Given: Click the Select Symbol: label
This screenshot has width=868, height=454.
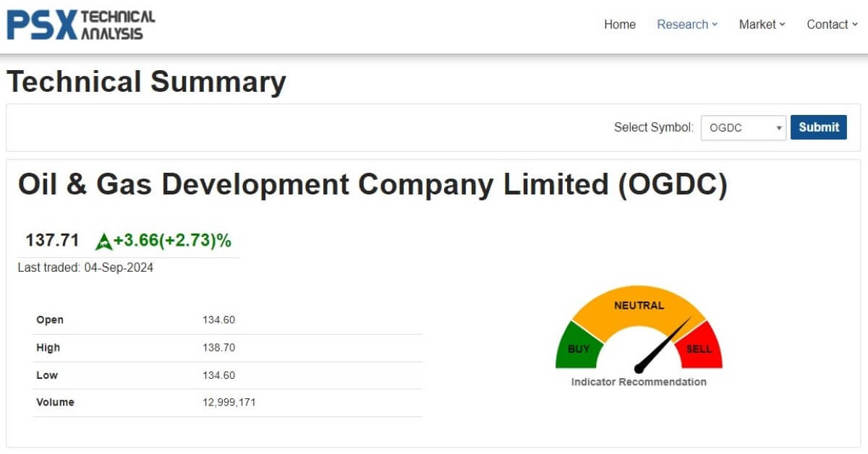Looking at the screenshot, I should click(654, 127).
